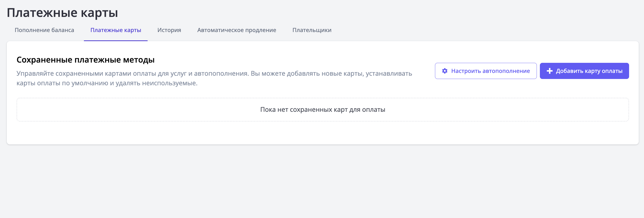Switch to the История tab
Image resolution: width=644 pixels, height=218 pixels.
point(169,30)
